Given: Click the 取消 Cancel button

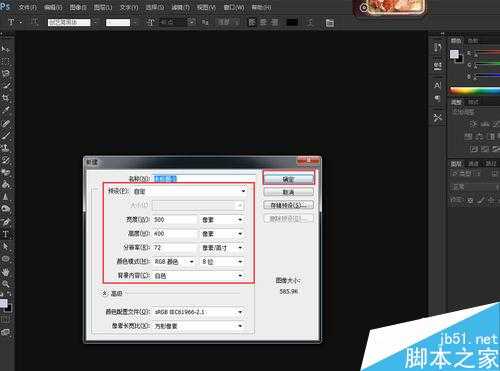Looking at the screenshot, I should coord(288,192).
